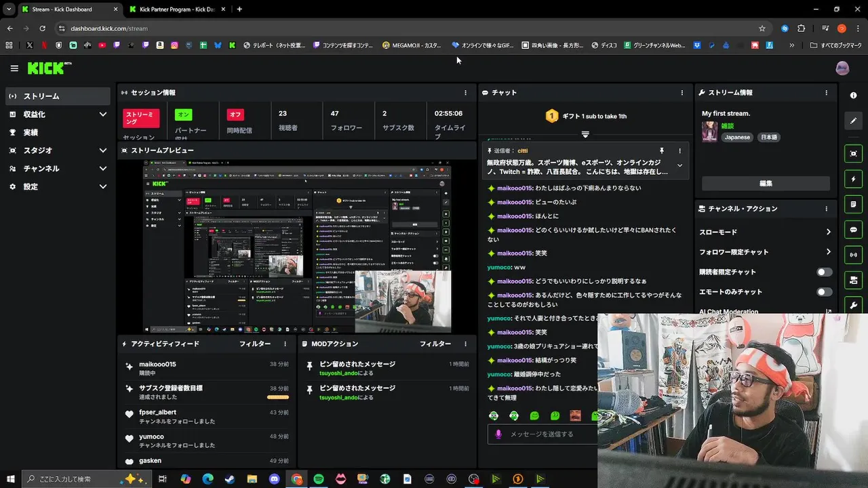Click the red オフ multistream status badge
The width and height of the screenshot is (868, 488).
click(235, 115)
